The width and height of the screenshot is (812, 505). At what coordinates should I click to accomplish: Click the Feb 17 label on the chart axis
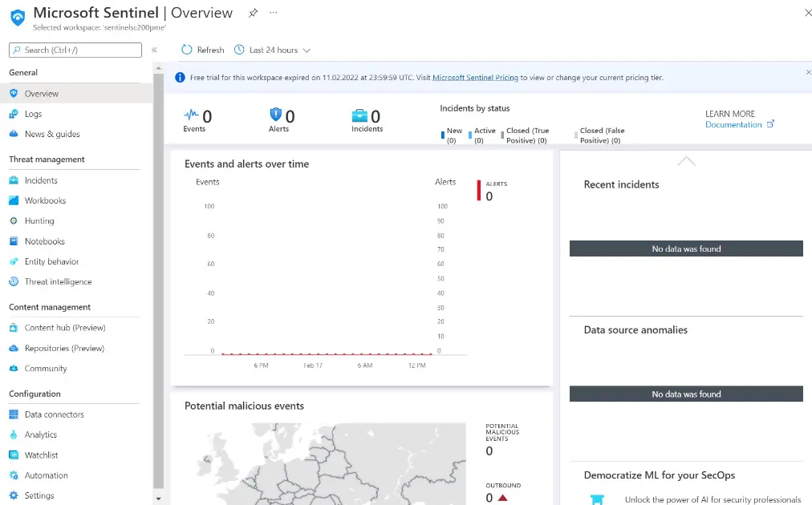tap(313, 366)
